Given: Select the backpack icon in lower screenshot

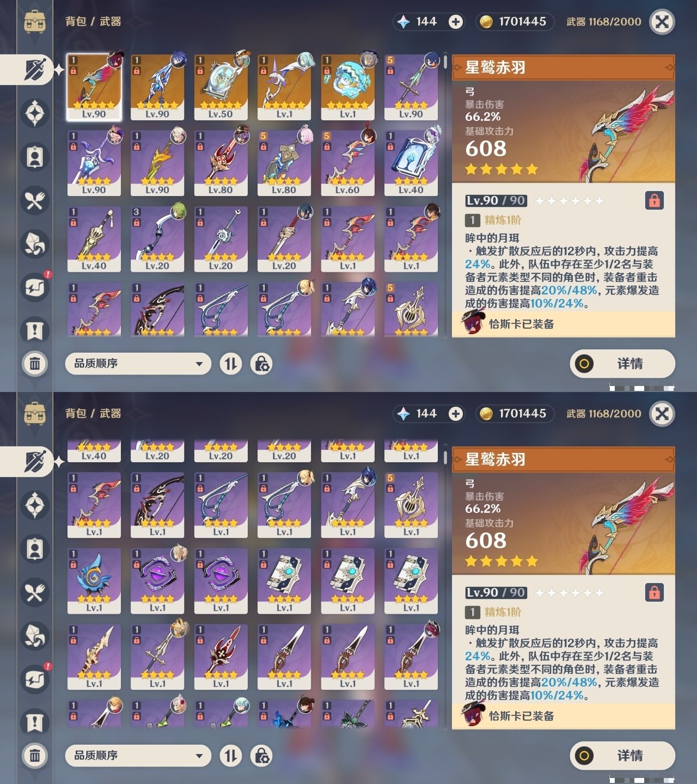Looking at the screenshot, I should tap(35, 414).
